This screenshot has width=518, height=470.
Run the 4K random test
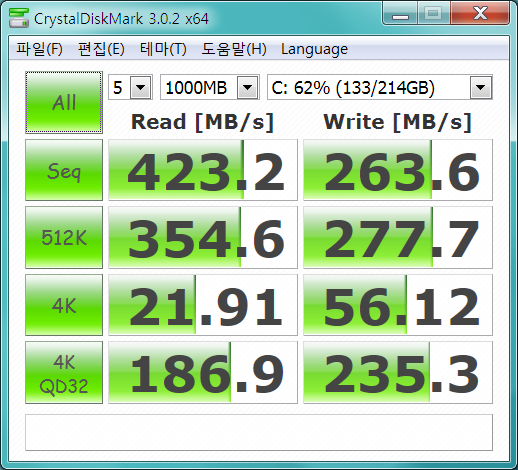tap(64, 305)
